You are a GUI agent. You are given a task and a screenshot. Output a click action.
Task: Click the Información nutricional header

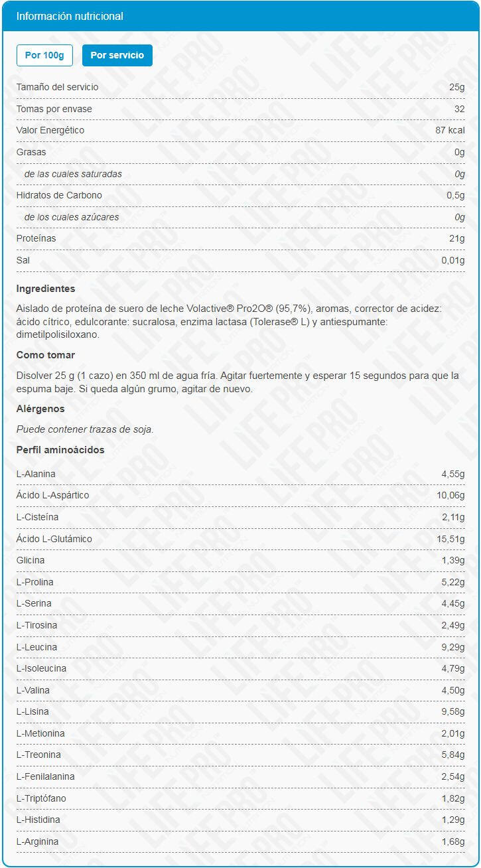point(70,16)
